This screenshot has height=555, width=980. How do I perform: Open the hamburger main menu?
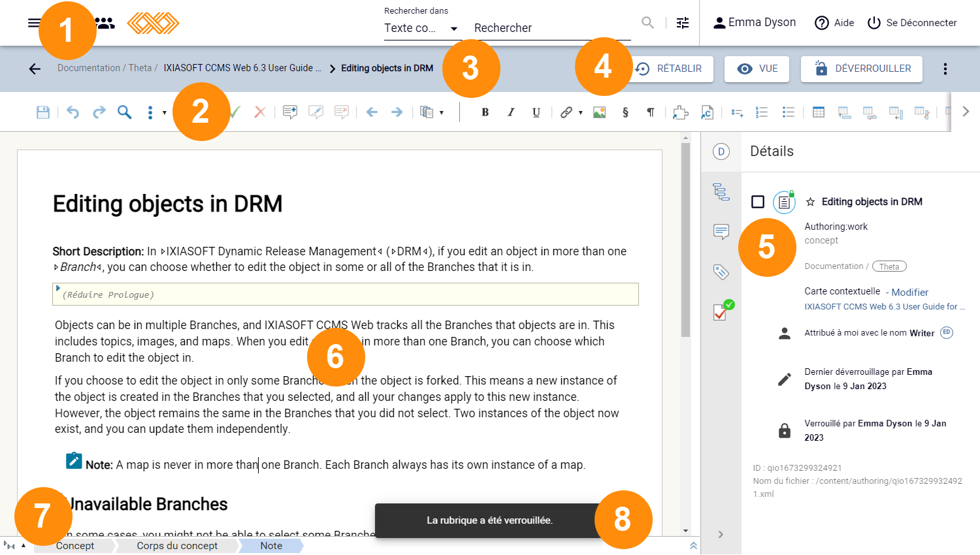tap(33, 23)
